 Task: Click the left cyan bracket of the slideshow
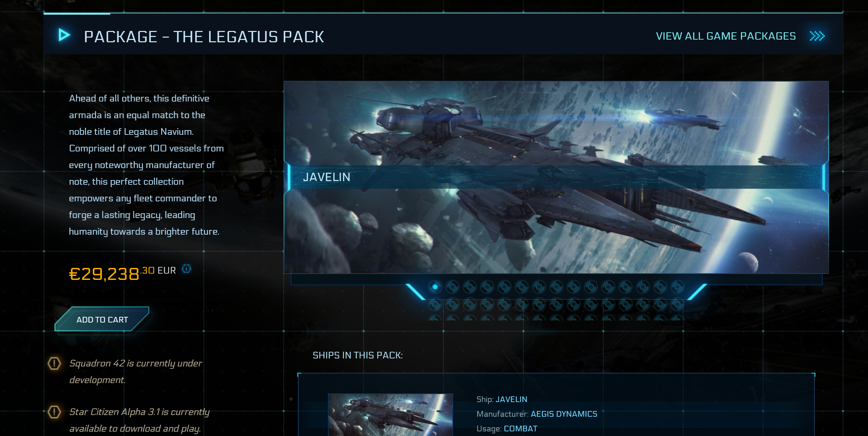(x=415, y=292)
